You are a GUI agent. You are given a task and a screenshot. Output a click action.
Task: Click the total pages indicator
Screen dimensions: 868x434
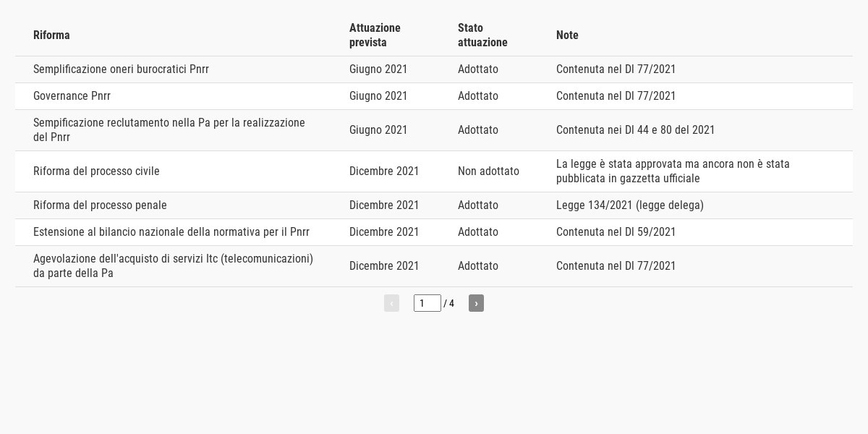[x=449, y=303]
